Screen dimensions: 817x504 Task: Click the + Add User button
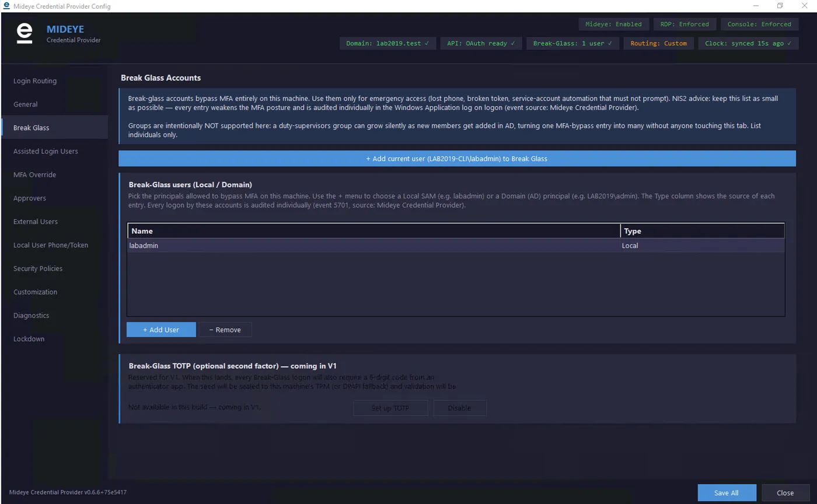[161, 330]
